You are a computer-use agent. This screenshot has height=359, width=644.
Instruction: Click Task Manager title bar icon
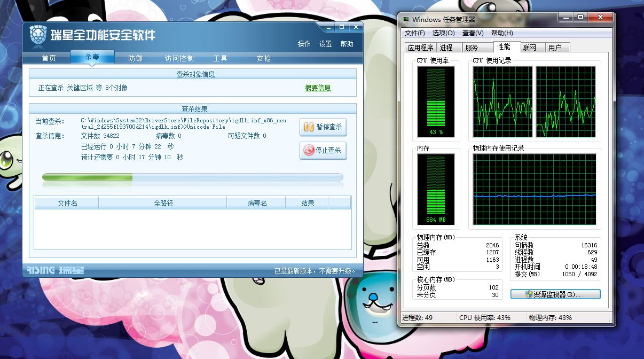click(407, 20)
